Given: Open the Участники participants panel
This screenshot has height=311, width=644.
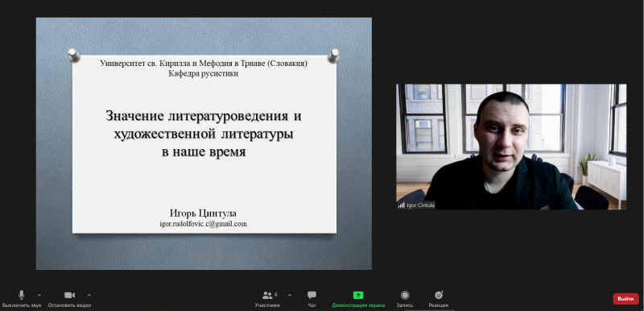Looking at the screenshot, I should point(267,299).
